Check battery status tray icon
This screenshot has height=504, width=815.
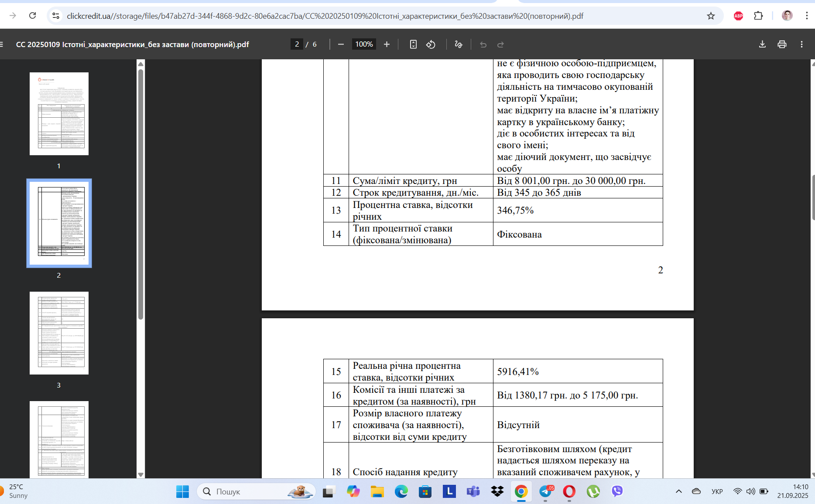click(x=764, y=491)
